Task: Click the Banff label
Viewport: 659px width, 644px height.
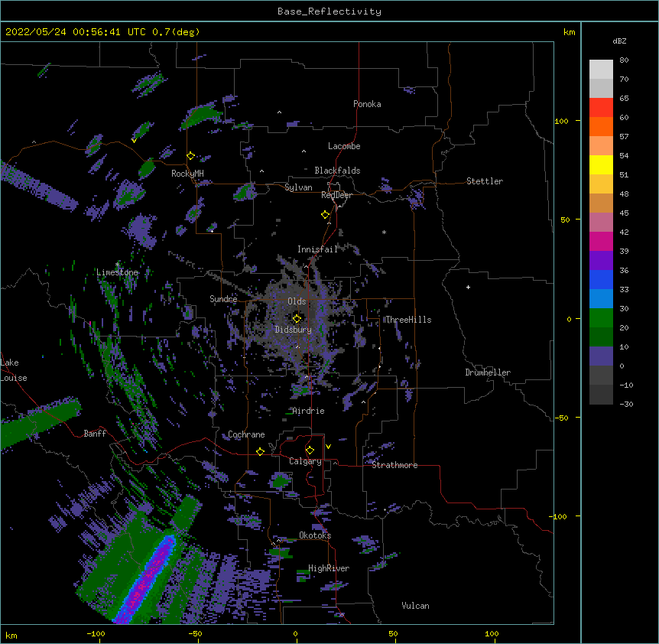Action: [95, 434]
